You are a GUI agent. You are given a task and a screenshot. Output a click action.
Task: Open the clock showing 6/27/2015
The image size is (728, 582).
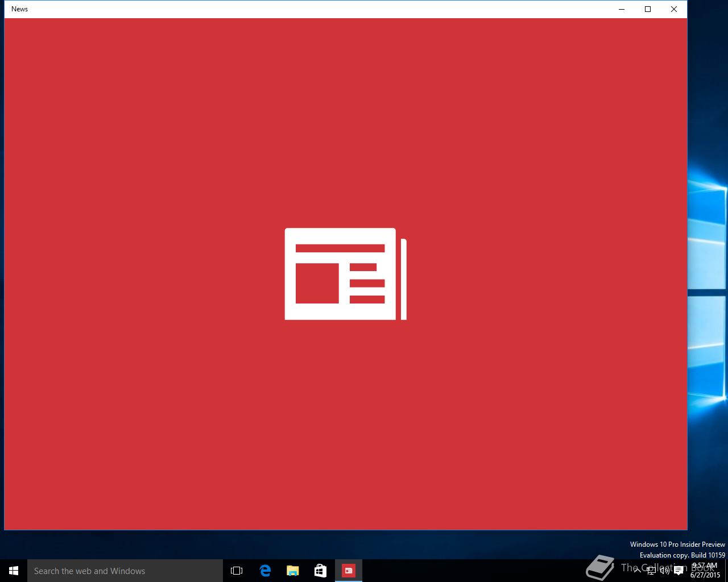[x=705, y=571]
